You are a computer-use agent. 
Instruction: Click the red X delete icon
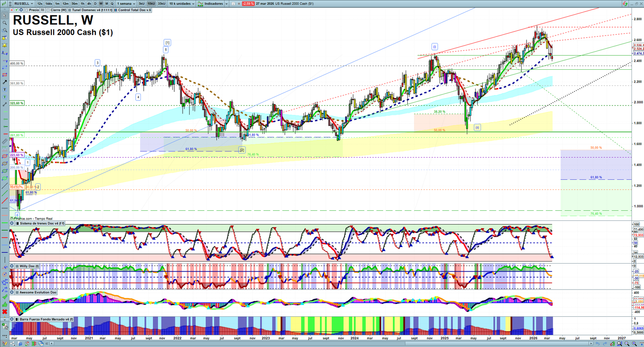(x=4, y=312)
